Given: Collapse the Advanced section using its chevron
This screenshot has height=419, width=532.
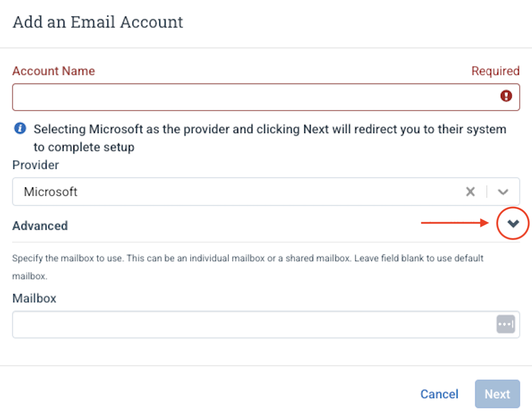Looking at the screenshot, I should (513, 223).
